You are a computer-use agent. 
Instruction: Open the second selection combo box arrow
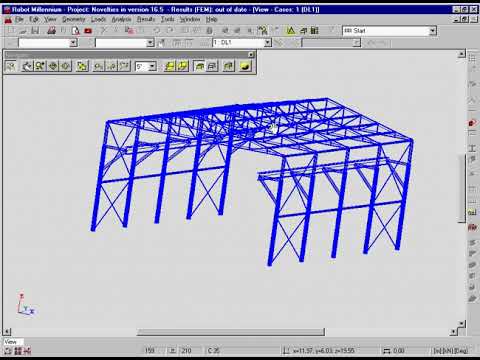click(x=150, y=43)
